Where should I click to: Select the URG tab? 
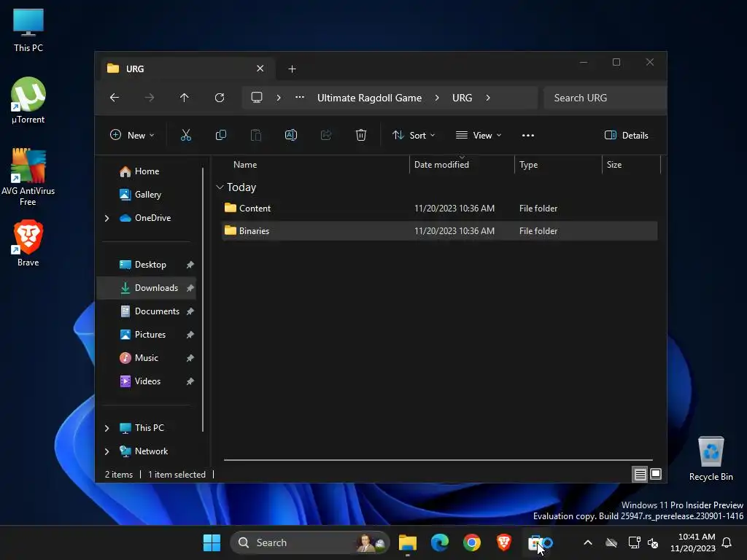(x=186, y=69)
